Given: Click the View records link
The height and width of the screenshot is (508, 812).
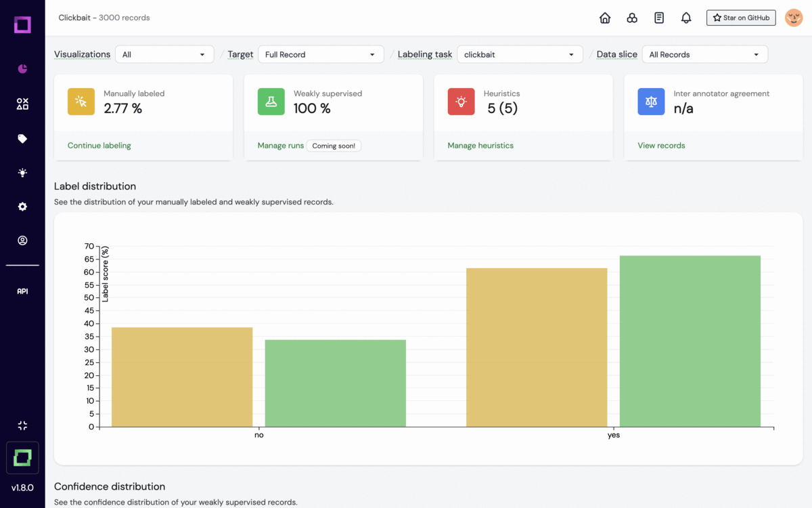Looking at the screenshot, I should point(661,146).
